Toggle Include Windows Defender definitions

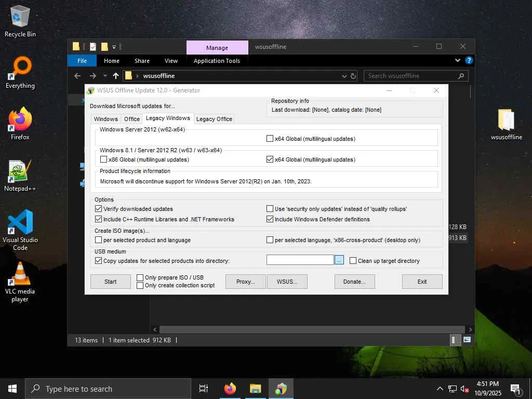coord(270,219)
